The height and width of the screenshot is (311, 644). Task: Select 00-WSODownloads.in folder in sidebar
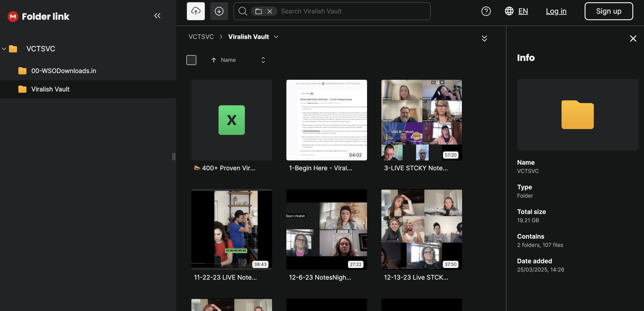[63, 71]
